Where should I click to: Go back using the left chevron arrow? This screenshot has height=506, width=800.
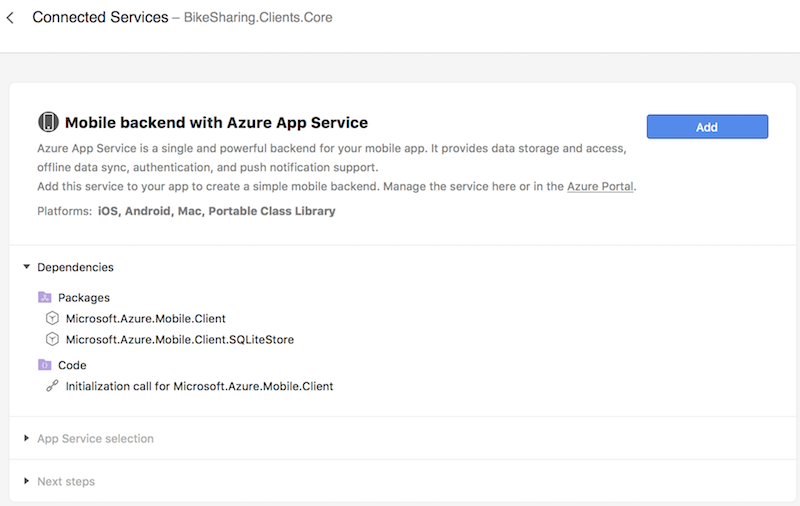(10, 18)
